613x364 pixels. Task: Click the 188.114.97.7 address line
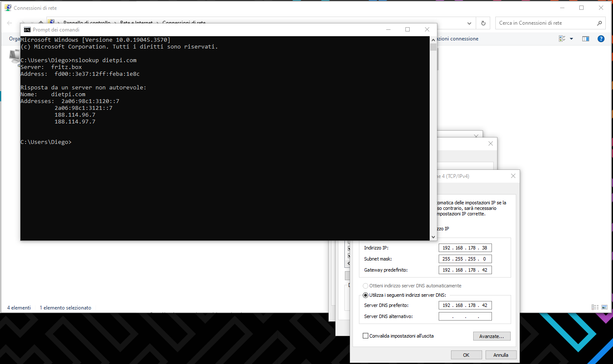click(x=75, y=122)
